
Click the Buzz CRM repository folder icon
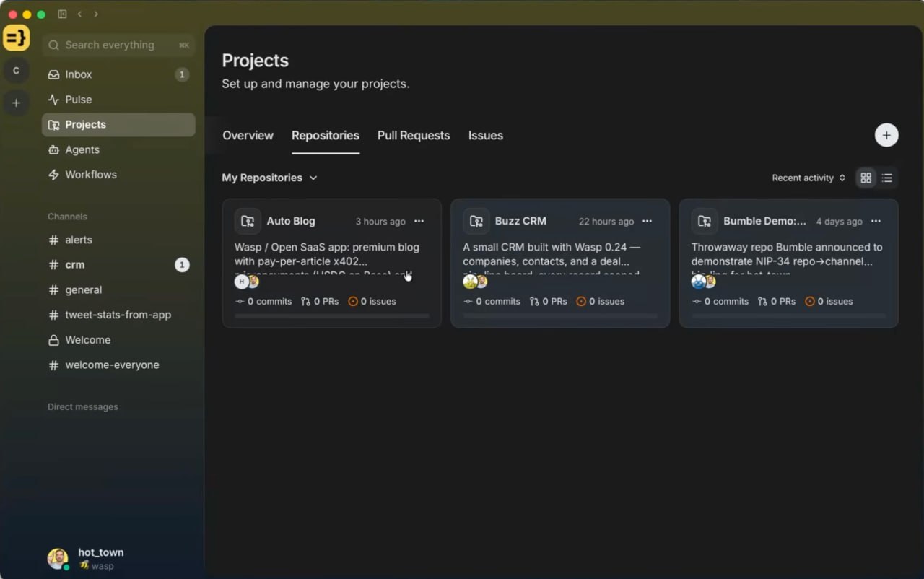476,221
